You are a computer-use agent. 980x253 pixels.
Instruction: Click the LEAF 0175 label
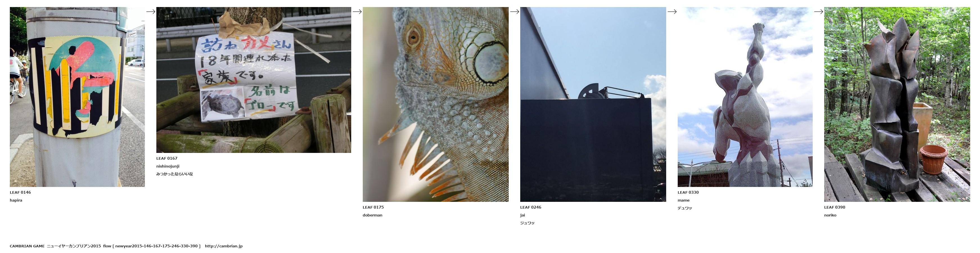pyautogui.click(x=373, y=207)
